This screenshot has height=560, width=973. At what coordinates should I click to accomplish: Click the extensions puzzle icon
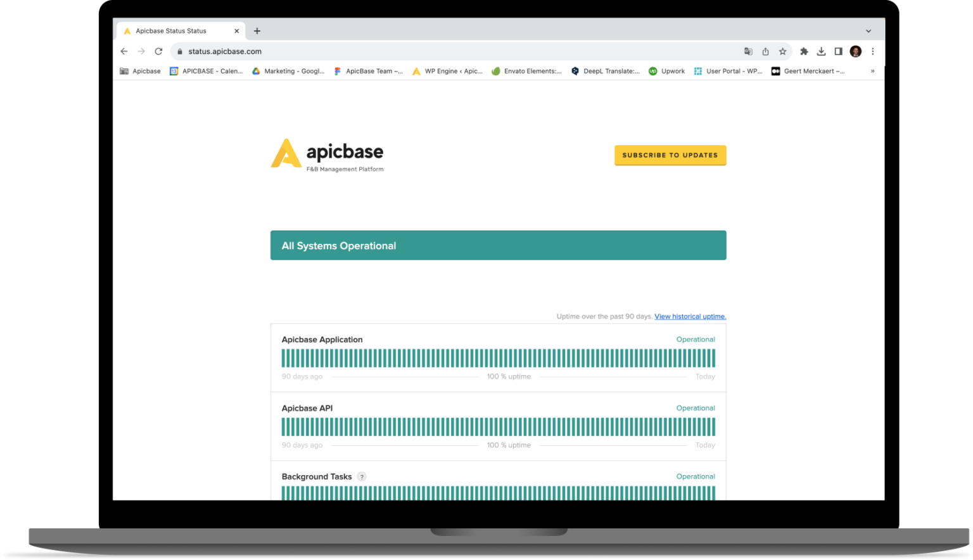click(x=804, y=51)
